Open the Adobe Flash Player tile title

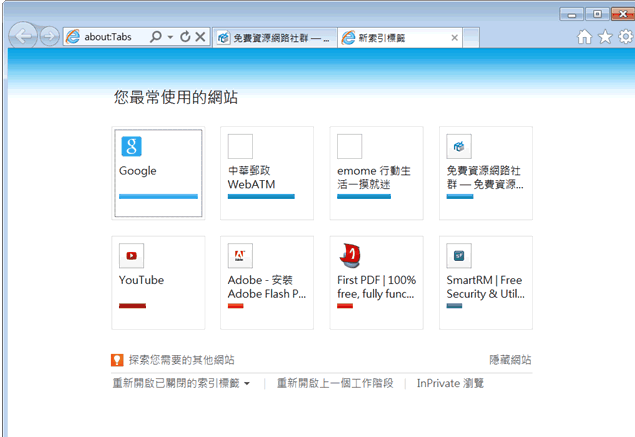click(x=266, y=287)
